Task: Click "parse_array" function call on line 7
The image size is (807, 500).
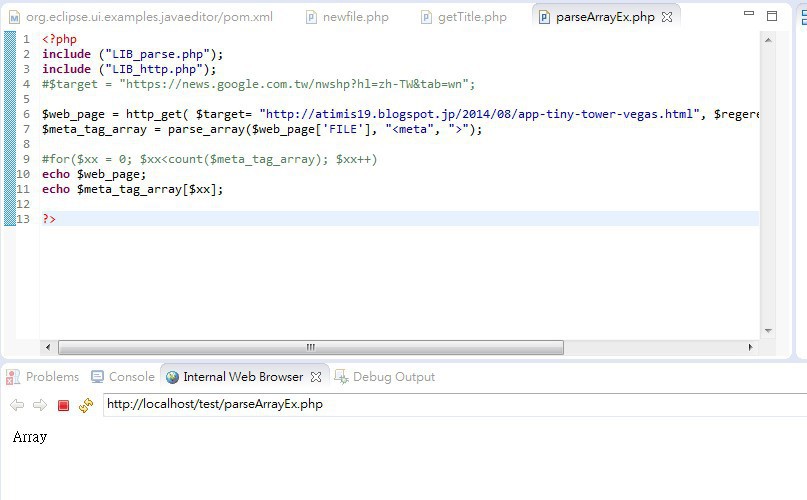Action: pyautogui.click(x=206, y=129)
